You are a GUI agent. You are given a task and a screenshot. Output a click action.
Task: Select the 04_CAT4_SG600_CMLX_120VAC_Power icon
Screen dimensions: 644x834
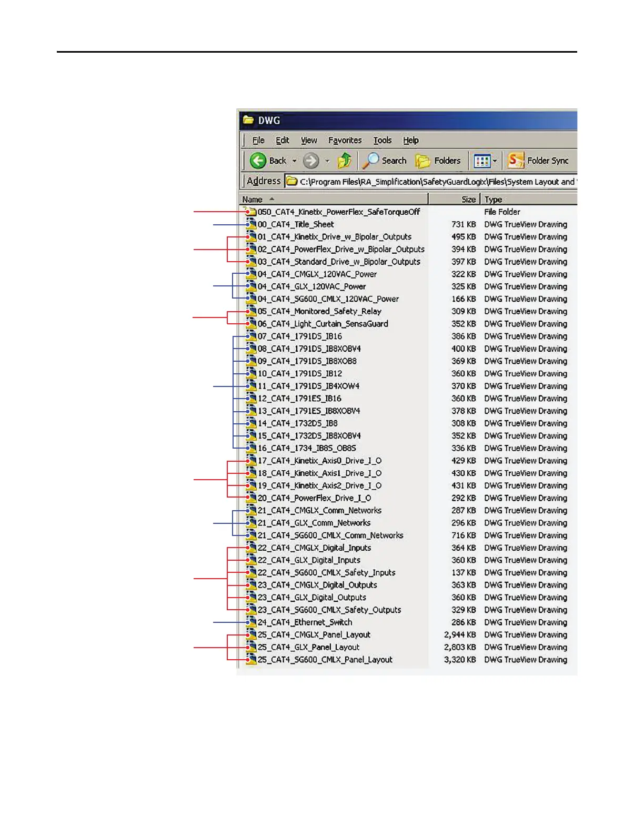pyautogui.click(x=251, y=299)
